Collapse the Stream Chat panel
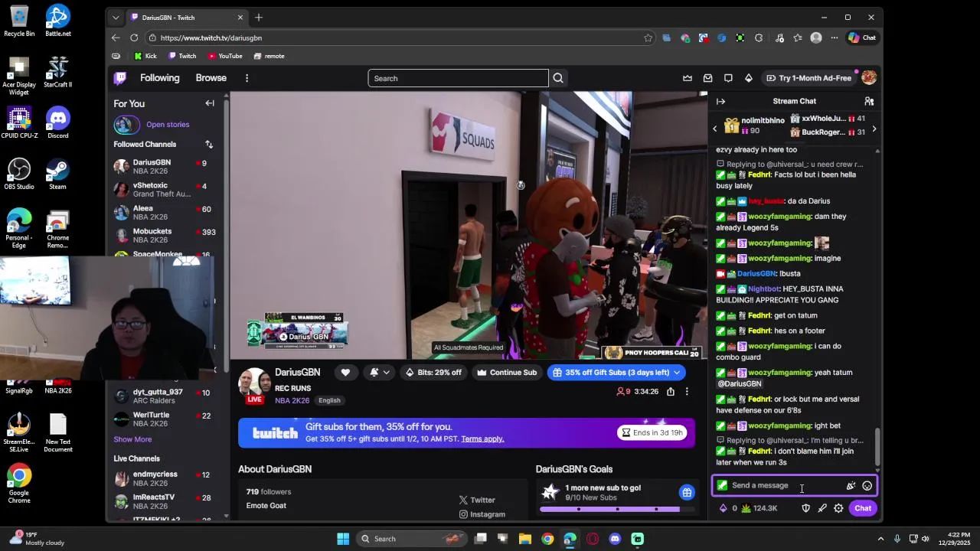980x551 pixels. (x=720, y=101)
